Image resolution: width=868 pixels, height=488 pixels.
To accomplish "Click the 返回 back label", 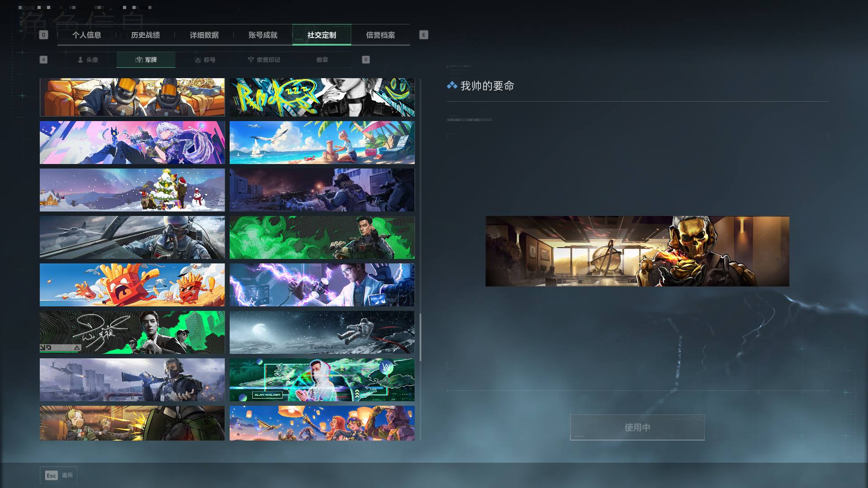I will (x=67, y=475).
